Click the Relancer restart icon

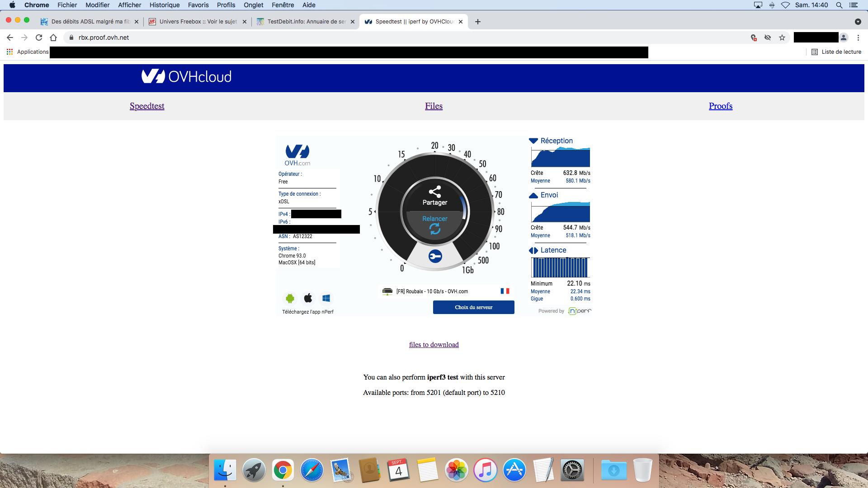(x=434, y=229)
